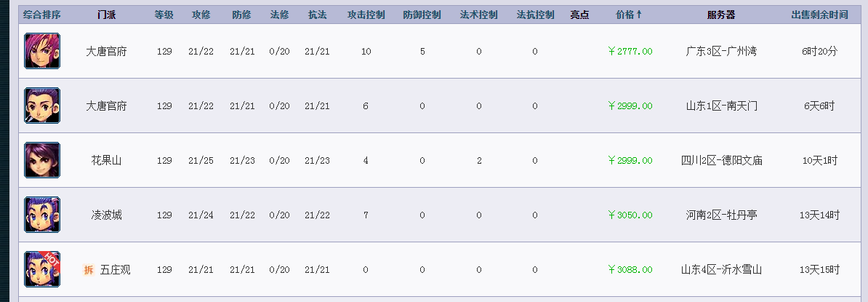The width and height of the screenshot is (868, 302).
Task: Open the ￥2777.00 listing price
Action: point(630,51)
